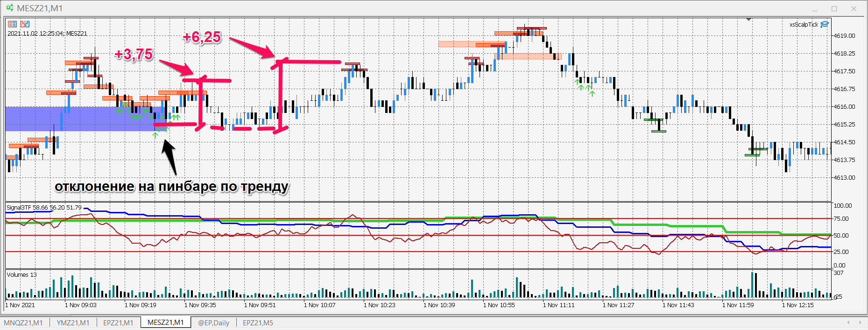Image resolution: width=868 pixels, height=330 pixels.
Task: Click the 4615.25 price scale label
Action: (x=844, y=124)
